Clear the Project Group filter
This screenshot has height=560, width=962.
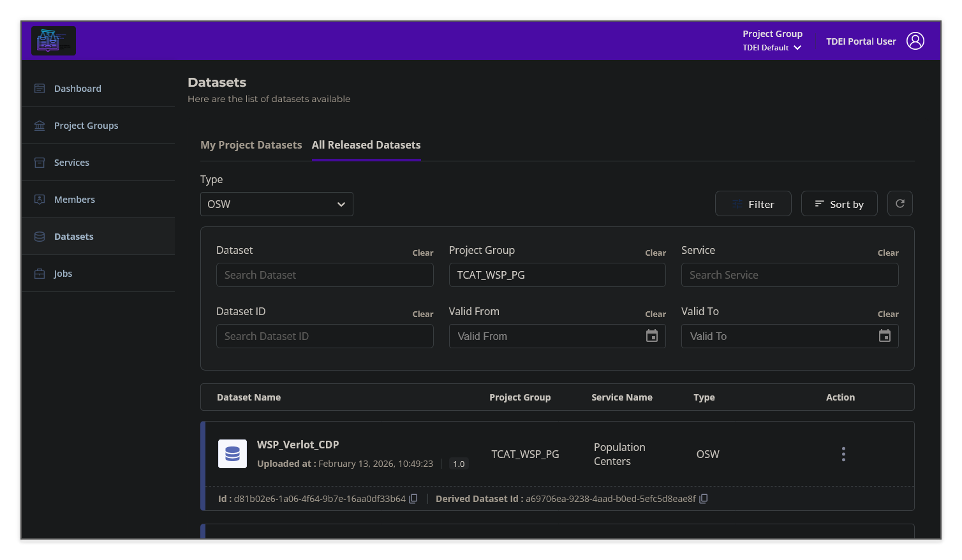point(655,253)
